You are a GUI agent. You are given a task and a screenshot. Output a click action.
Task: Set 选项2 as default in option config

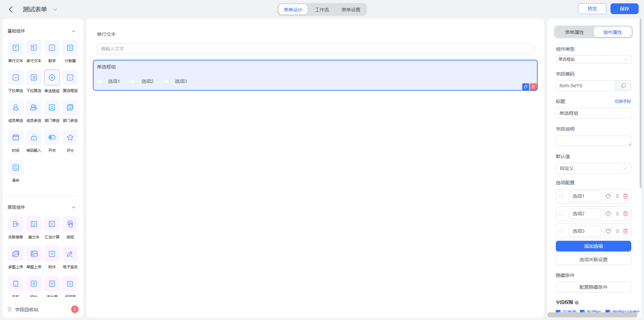pyautogui.click(x=561, y=214)
